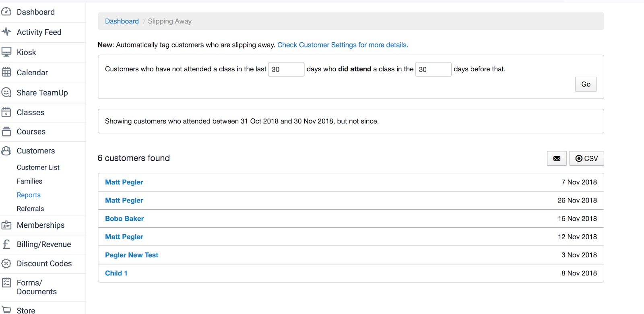Viewport: 644px width, 314px height.
Task: Focus the did-attend days input field
Action: click(433, 69)
